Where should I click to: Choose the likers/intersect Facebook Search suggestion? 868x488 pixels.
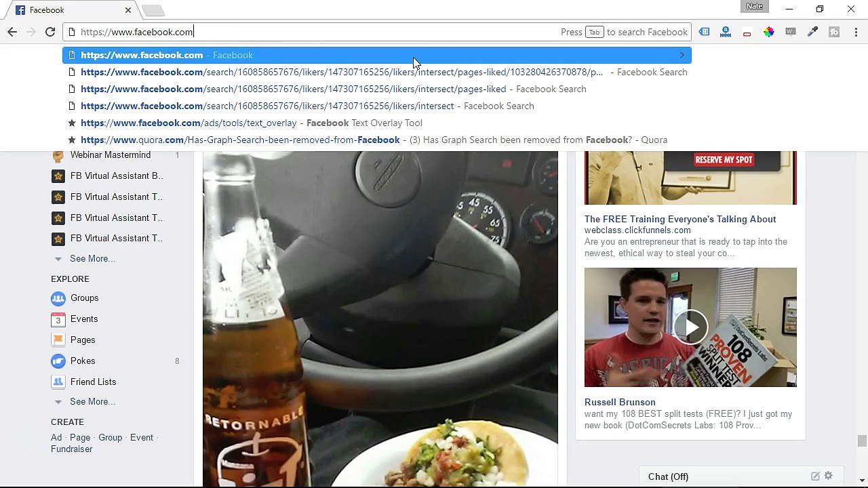tap(377, 106)
